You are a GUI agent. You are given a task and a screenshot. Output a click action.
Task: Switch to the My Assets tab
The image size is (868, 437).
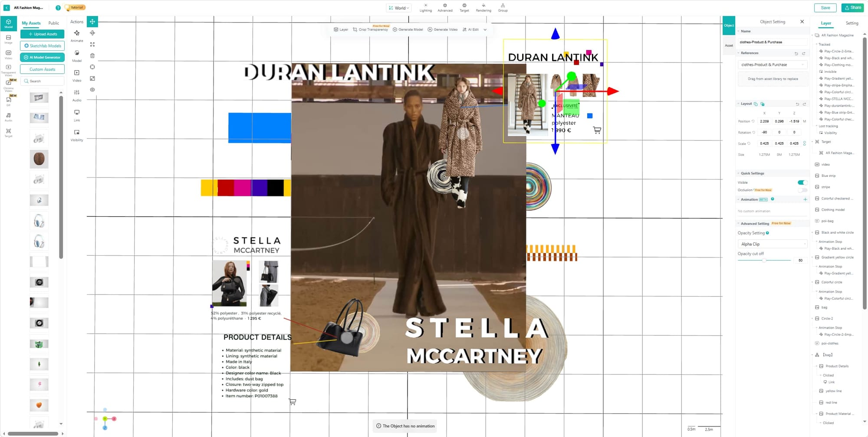31,23
